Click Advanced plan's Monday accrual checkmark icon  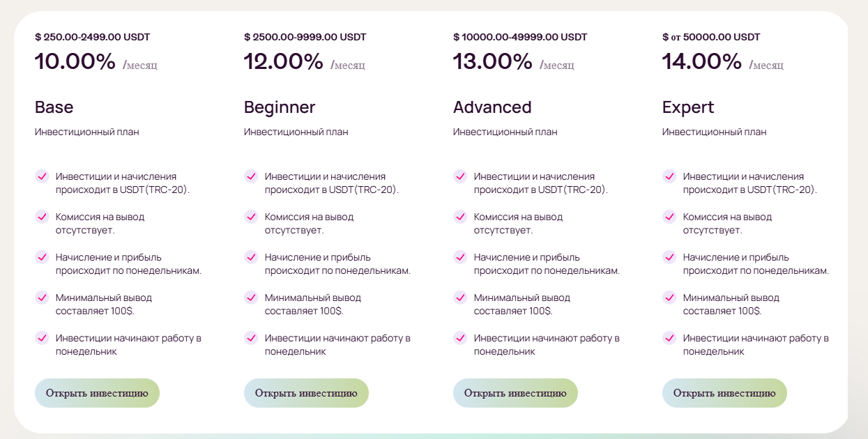460,257
